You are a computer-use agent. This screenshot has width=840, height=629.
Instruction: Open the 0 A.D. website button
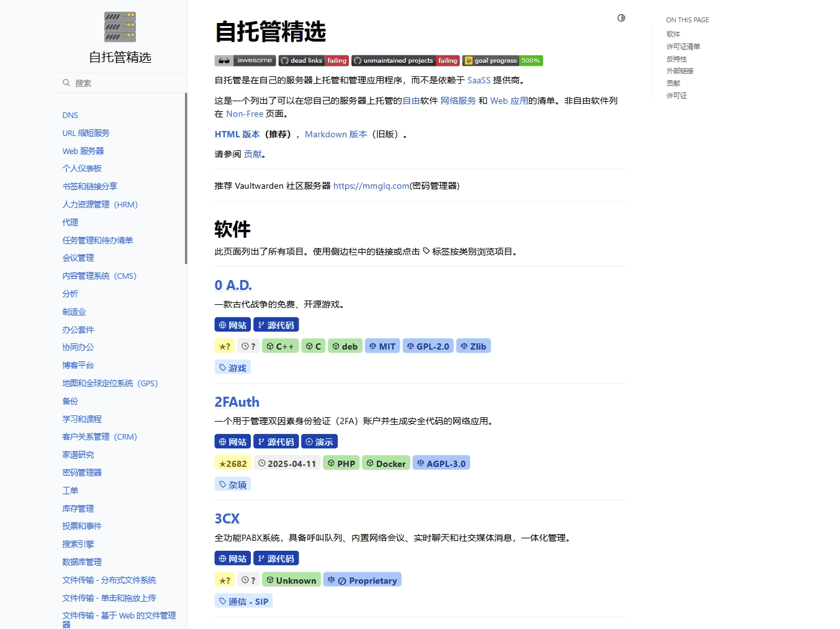tap(232, 325)
